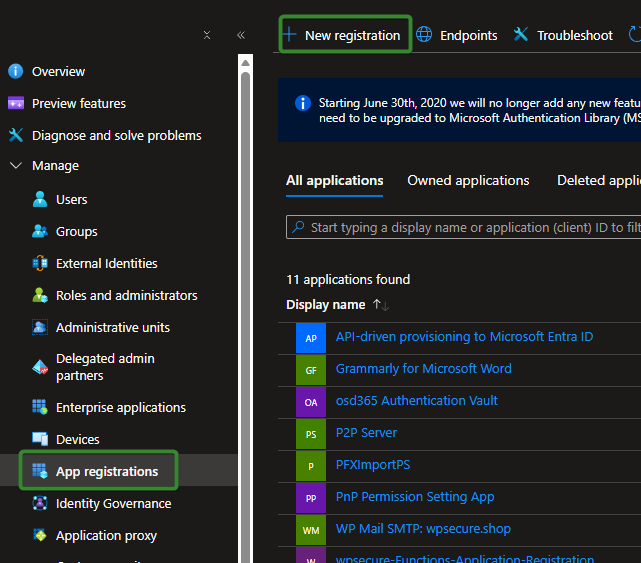Open Diagnose and solve problems
This screenshot has height=563, width=641.
pyautogui.click(x=116, y=135)
